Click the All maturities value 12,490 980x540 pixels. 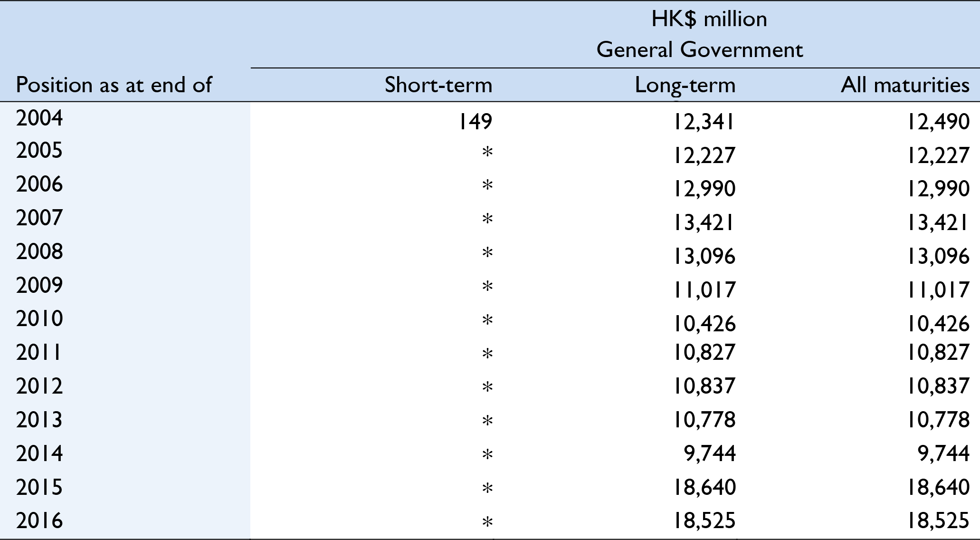click(x=938, y=122)
